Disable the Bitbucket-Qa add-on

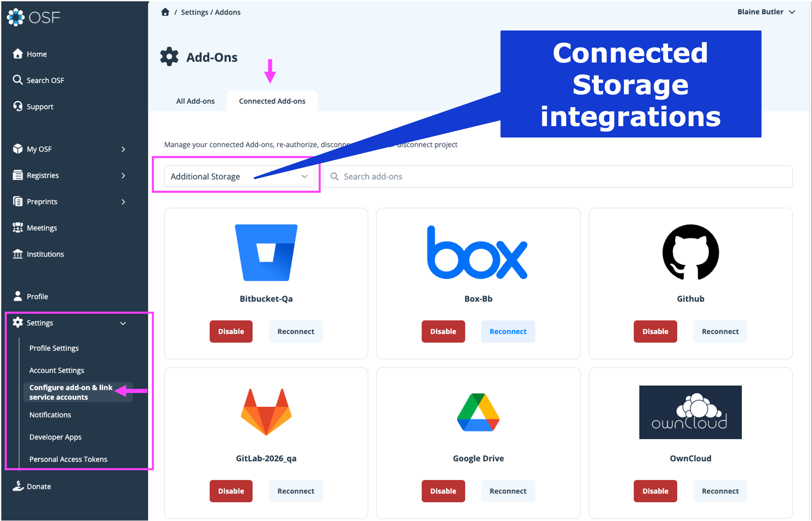pyautogui.click(x=231, y=332)
